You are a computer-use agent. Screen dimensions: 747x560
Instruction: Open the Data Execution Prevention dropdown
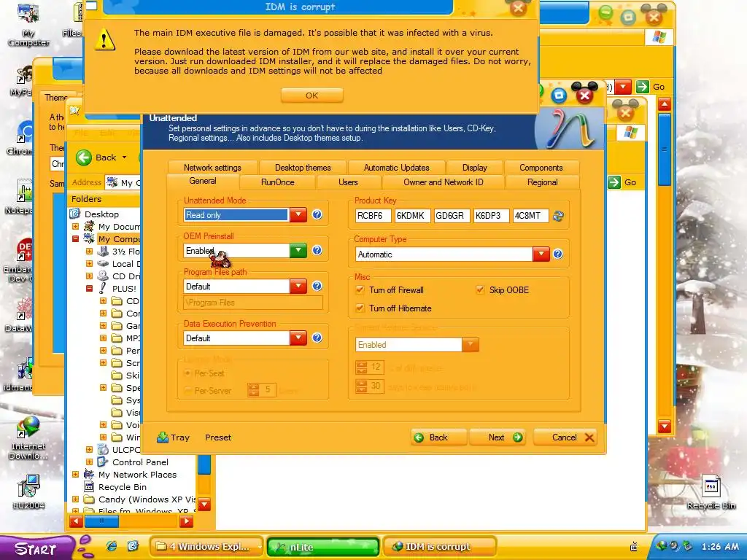[298, 338]
